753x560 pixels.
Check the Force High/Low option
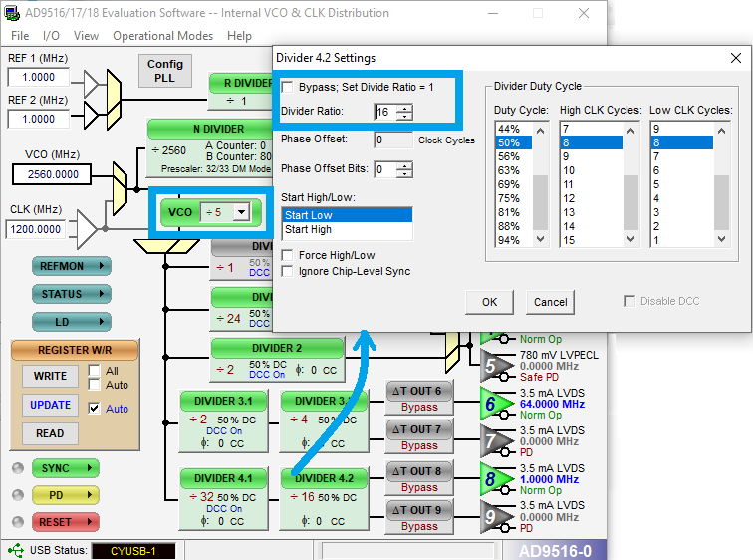(x=288, y=255)
